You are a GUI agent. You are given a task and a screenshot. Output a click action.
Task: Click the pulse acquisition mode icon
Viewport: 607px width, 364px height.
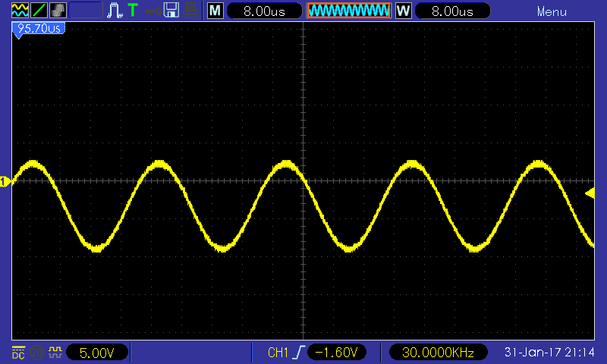pyautogui.click(x=115, y=10)
